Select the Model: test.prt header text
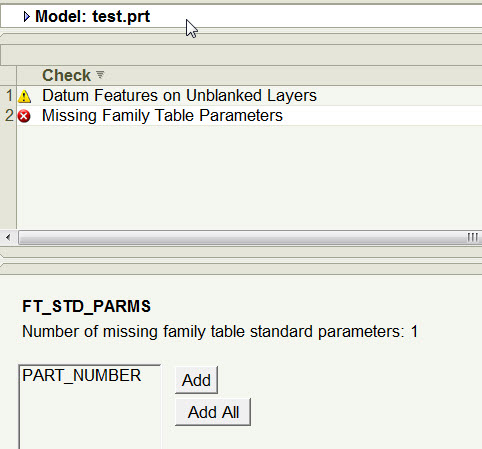This screenshot has width=482, height=449. 93,16
